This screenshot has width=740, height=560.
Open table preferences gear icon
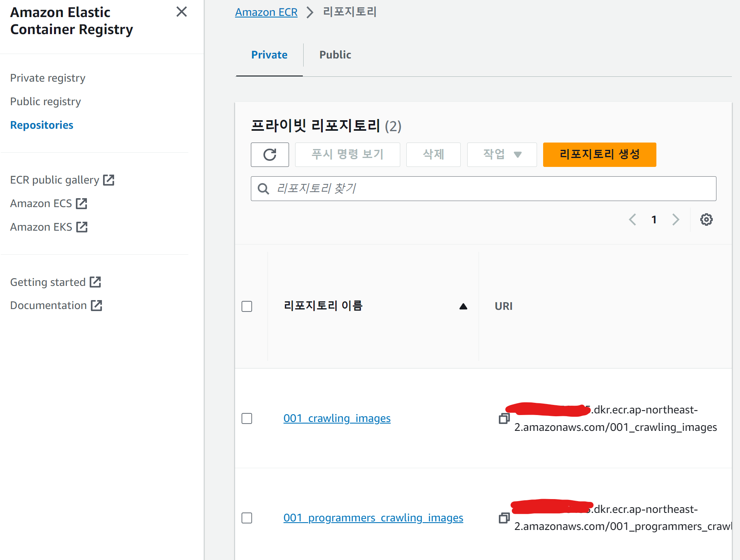706,220
